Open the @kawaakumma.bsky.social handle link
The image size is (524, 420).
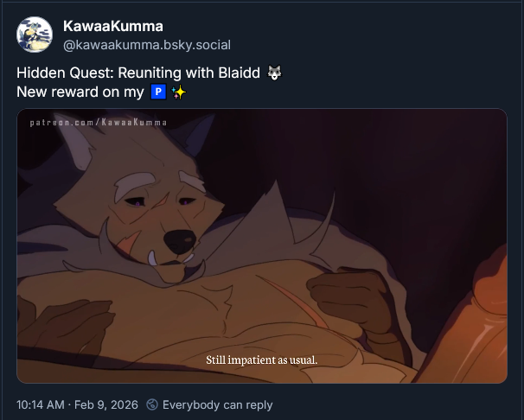click(147, 45)
